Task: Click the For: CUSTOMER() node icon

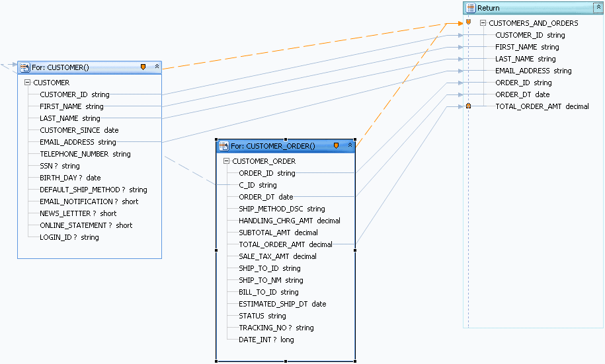Action: [x=25, y=67]
